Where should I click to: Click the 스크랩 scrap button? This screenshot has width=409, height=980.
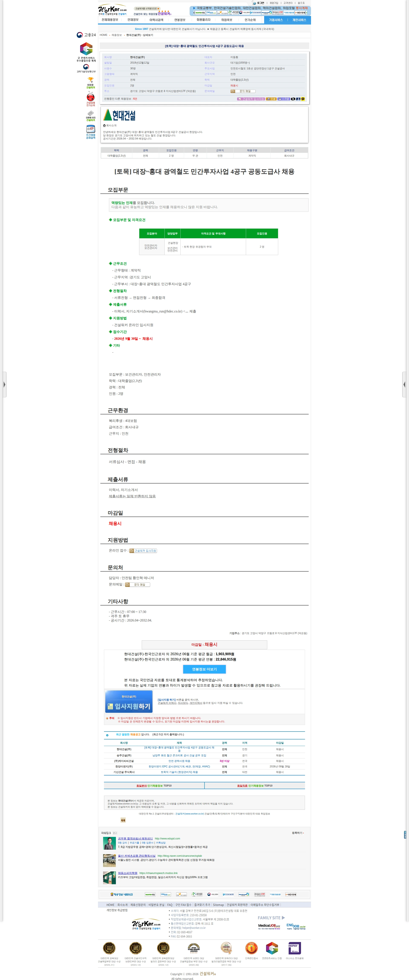point(284,99)
